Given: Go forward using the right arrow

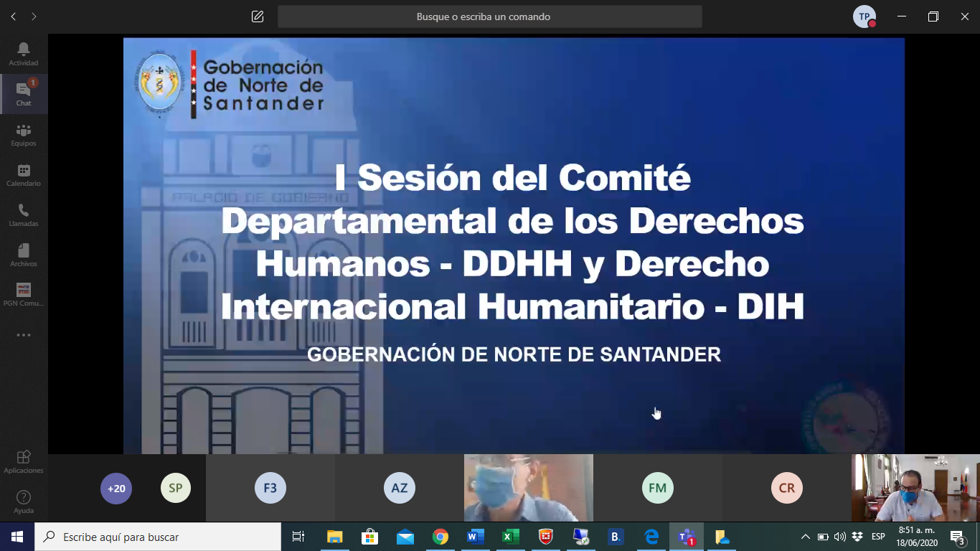Looking at the screenshot, I should click(x=34, y=17).
